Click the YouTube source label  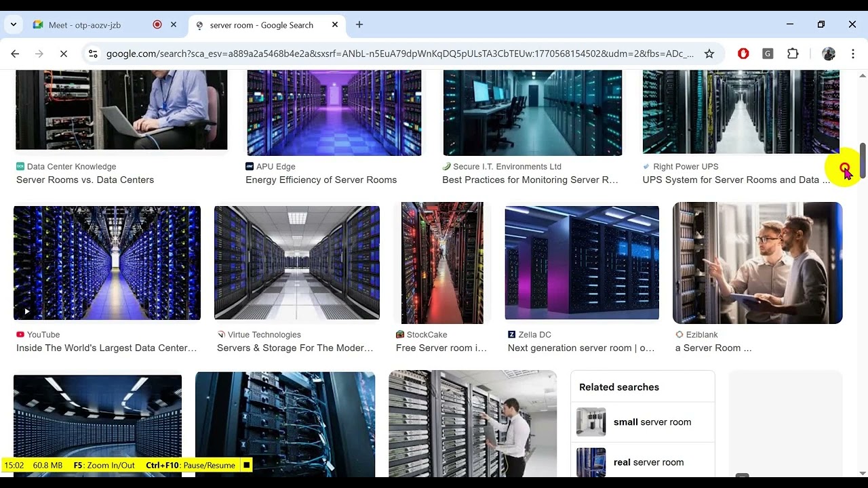tap(43, 335)
